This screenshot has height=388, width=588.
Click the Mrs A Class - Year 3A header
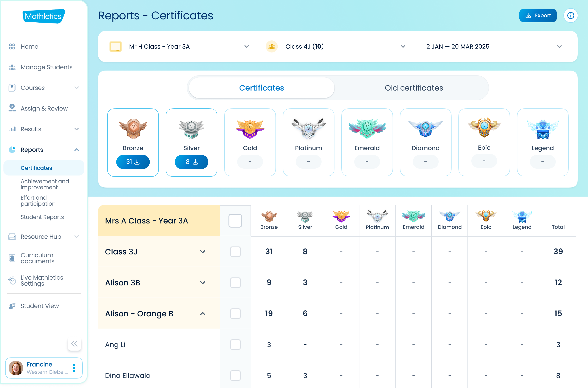(159, 221)
